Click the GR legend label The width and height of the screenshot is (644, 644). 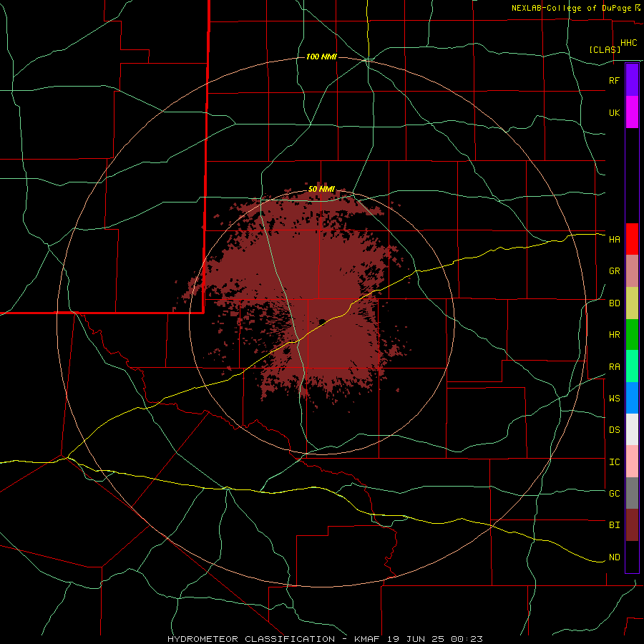coord(614,271)
